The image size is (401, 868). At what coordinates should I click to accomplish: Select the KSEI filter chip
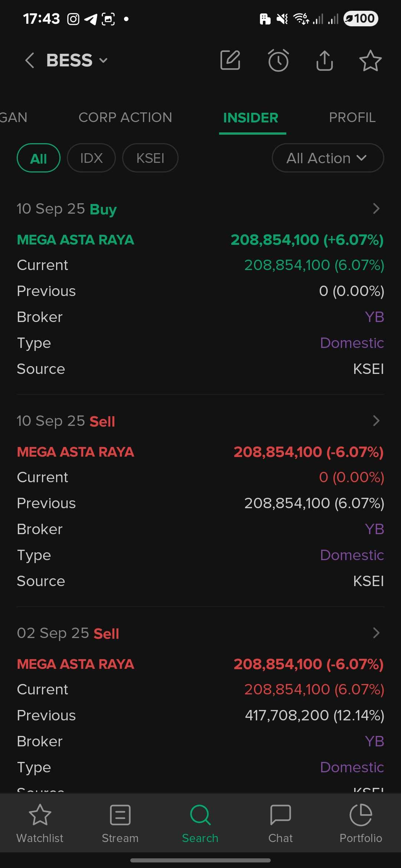tap(150, 158)
